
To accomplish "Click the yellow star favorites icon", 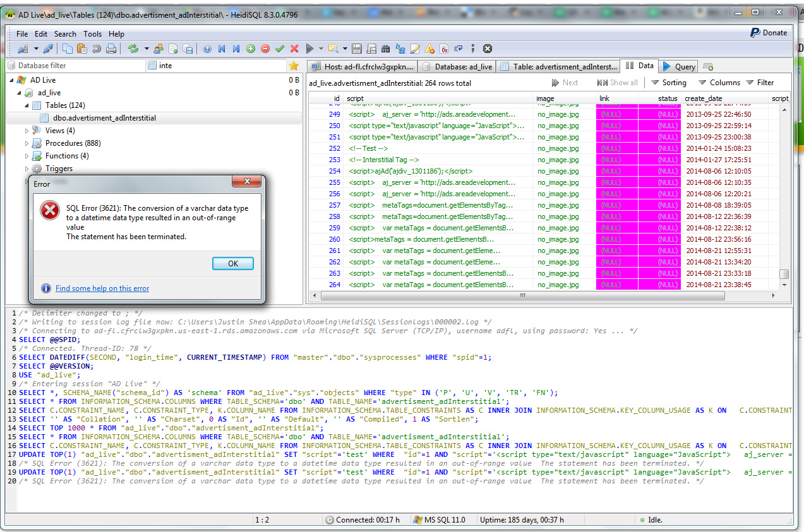I will pos(294,66).
